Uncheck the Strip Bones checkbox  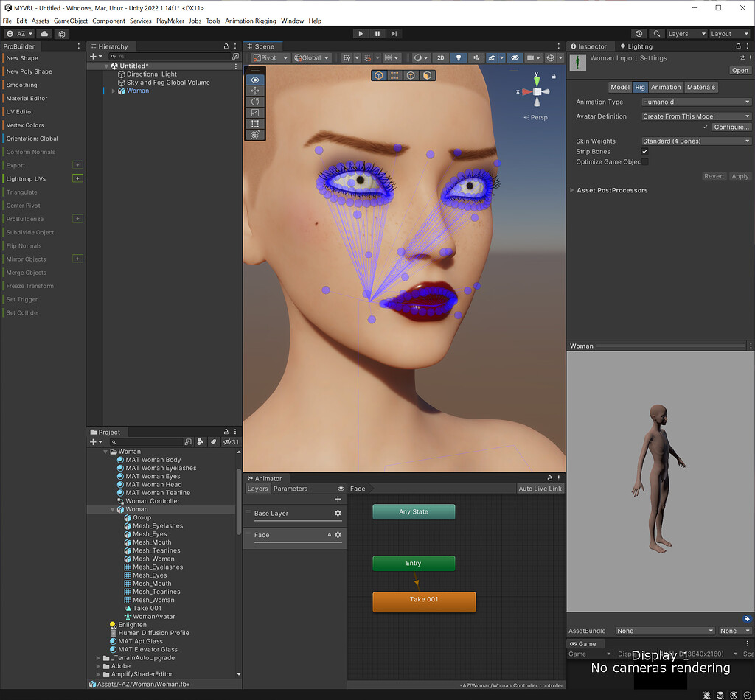click(644, 151)
